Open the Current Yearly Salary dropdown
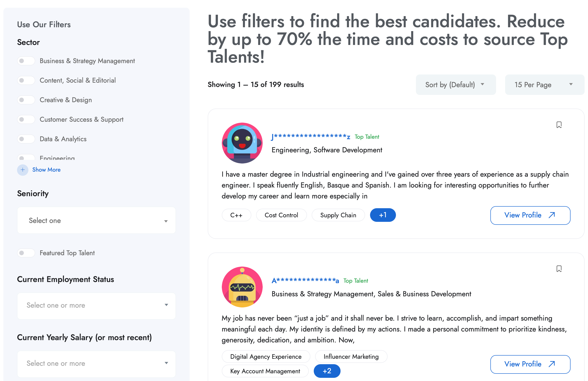 pos(96,364)
